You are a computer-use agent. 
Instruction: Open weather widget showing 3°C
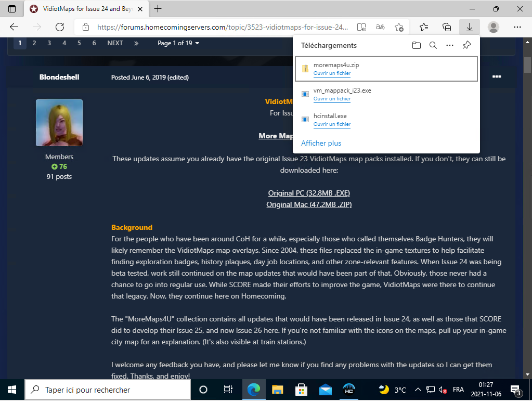393,390
